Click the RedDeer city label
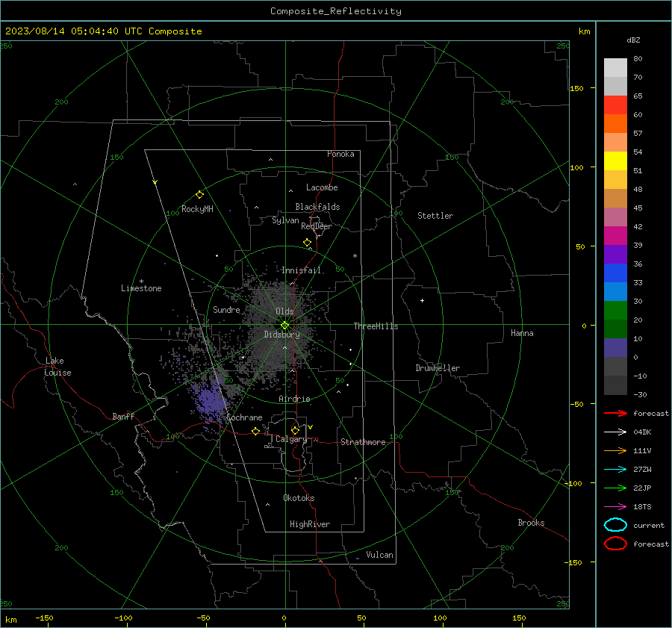The height and width of the screenshot is (628, 672). tap(317, 226)
